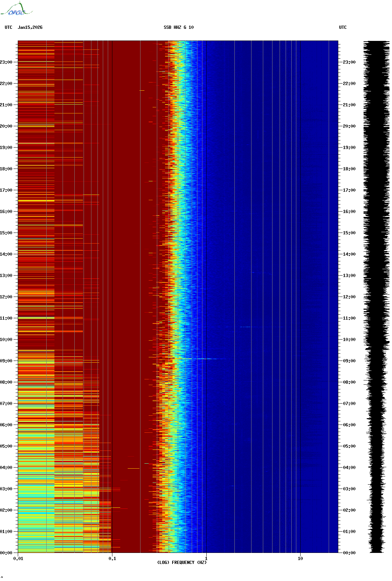Select the 12:00 marker on the left time axis
The height and width of the screenshot is (581, 392).
6,297
